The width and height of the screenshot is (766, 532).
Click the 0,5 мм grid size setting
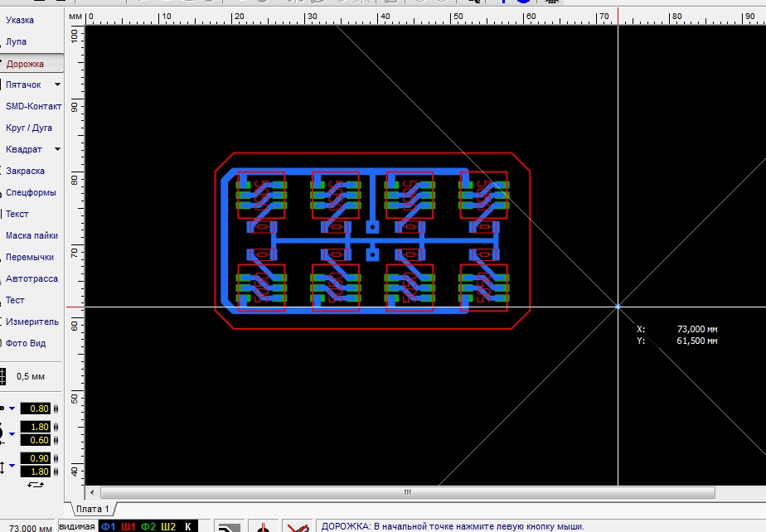click(31, 376)
